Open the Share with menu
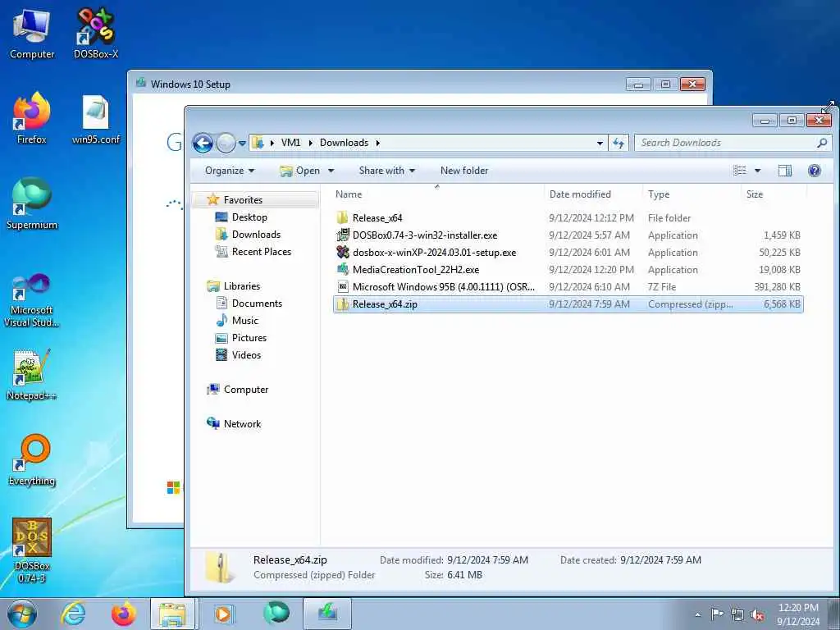The height and width of the screenshot is (630, 840). click(387, 171)
